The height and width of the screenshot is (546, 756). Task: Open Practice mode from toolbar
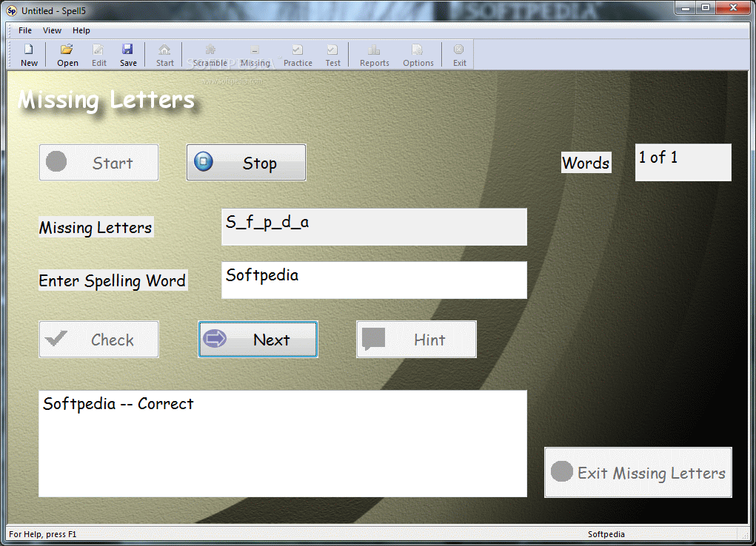pos(298,55)
